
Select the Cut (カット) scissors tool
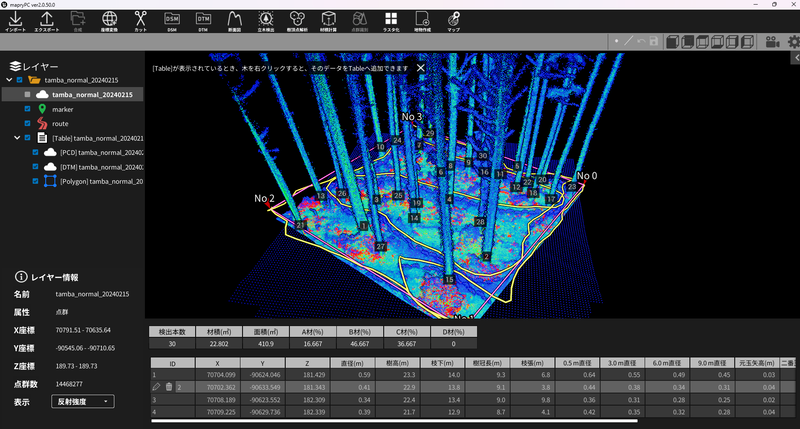(x=141, y=21)
